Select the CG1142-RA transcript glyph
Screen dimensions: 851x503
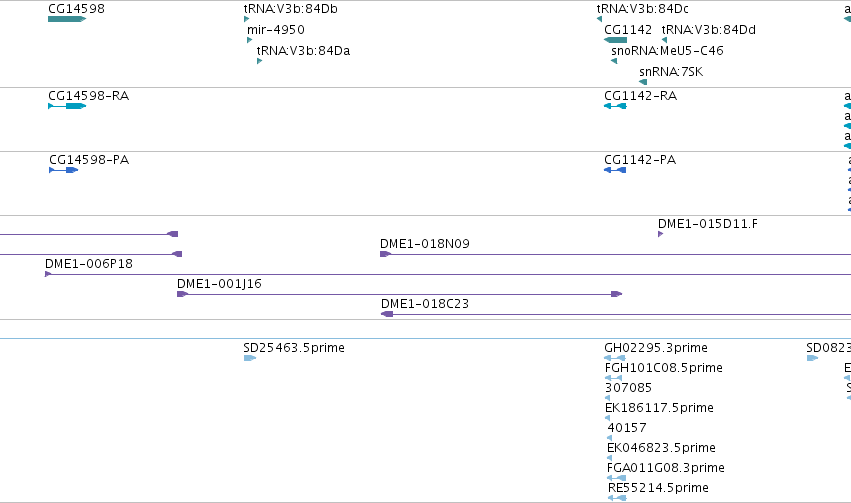coord(615,106)
